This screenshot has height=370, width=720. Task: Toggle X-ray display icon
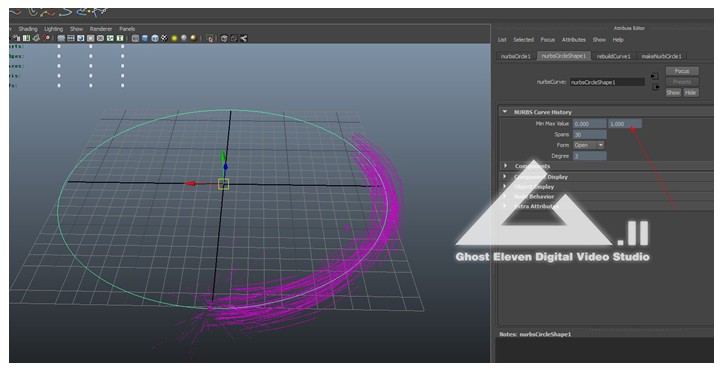click(x=224, y=38)
